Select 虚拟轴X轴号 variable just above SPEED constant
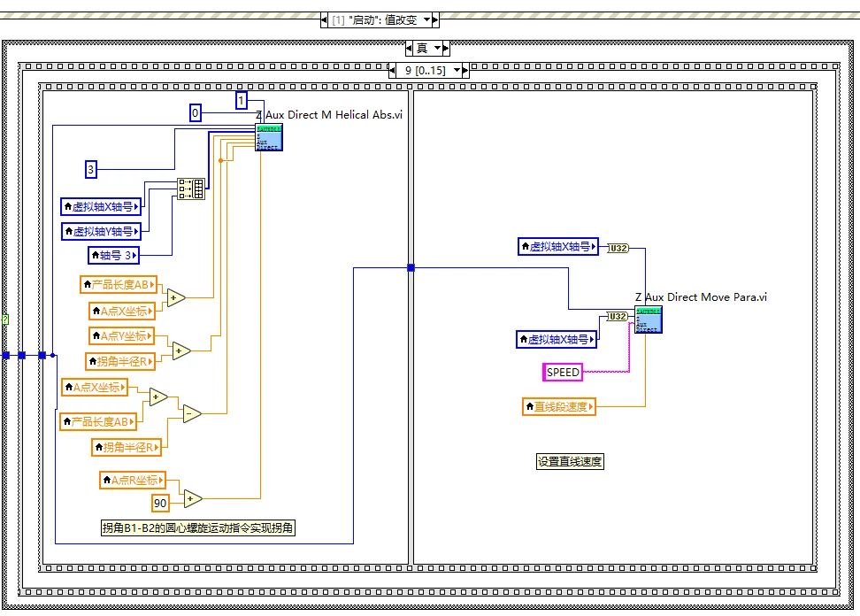Image resolution: width=860 pixels, height=616 pixels. 557,340
